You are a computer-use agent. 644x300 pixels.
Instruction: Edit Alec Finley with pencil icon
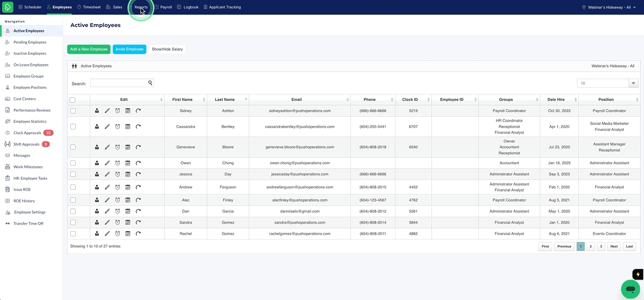pos(107,200)
